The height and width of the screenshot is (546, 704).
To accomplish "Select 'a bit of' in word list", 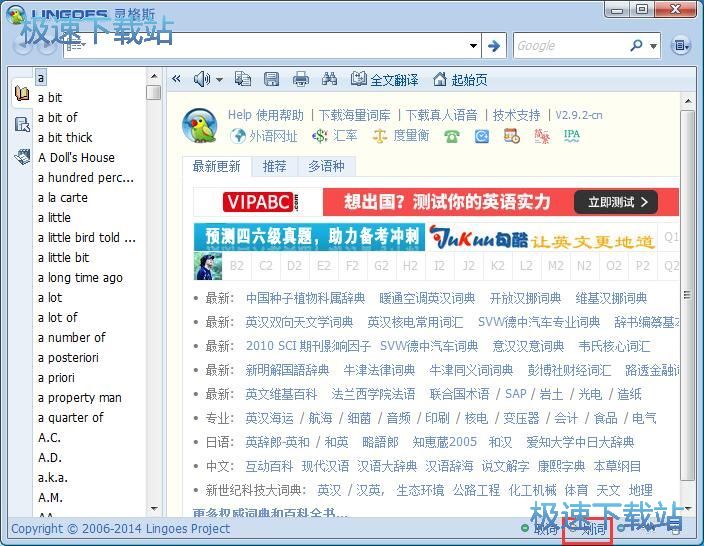I will (57, 118).
